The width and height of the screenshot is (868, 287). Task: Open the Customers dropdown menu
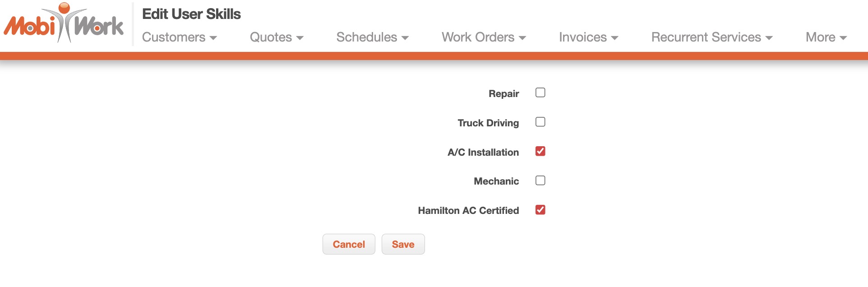click(x=179, y=37)
